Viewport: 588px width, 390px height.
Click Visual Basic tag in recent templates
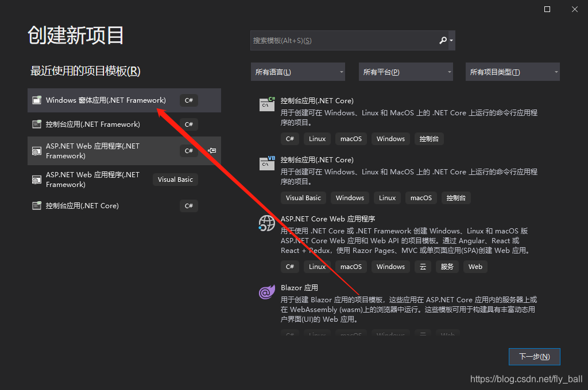(x=175, y=180)
